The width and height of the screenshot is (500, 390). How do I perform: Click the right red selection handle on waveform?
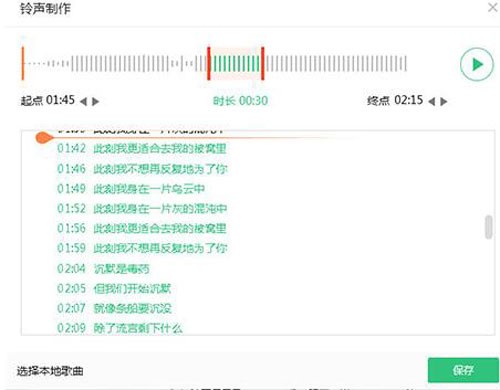click(x=263, y=63)
